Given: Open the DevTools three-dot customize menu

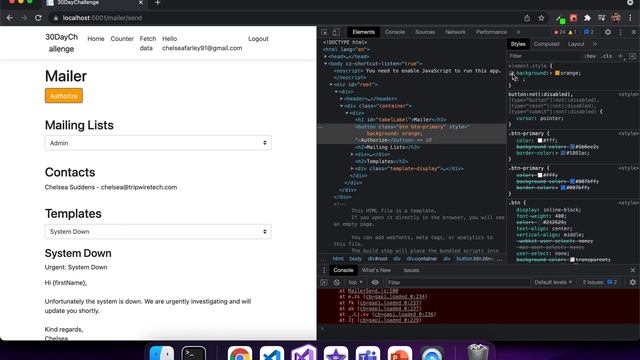Looking at the screenshot, I should (621, 32).
